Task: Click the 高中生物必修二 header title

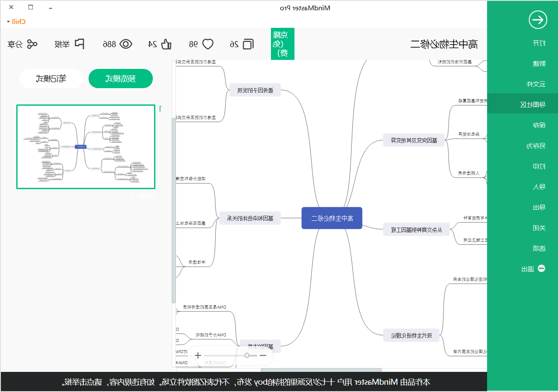Action: coord(444,44)
